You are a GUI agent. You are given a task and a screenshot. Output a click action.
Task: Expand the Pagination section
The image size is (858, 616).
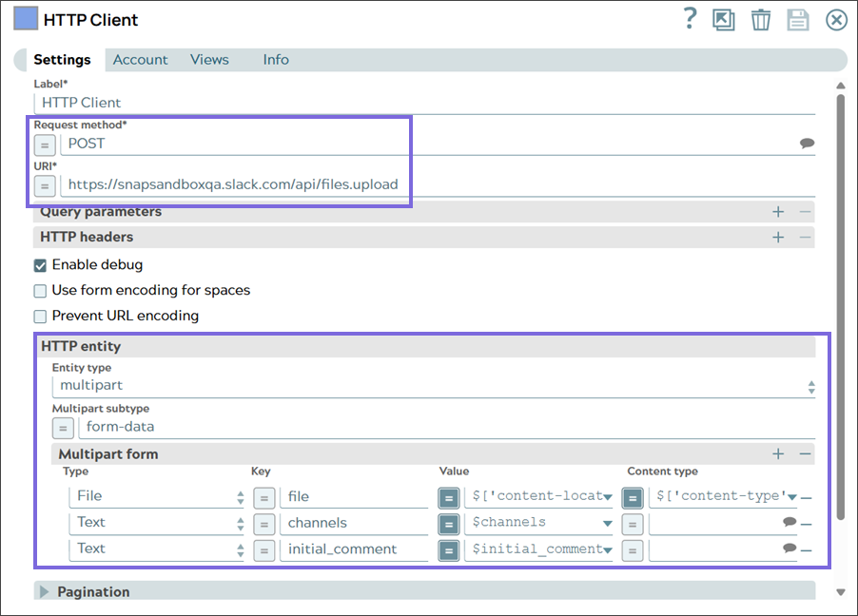[x=45, y=592]
